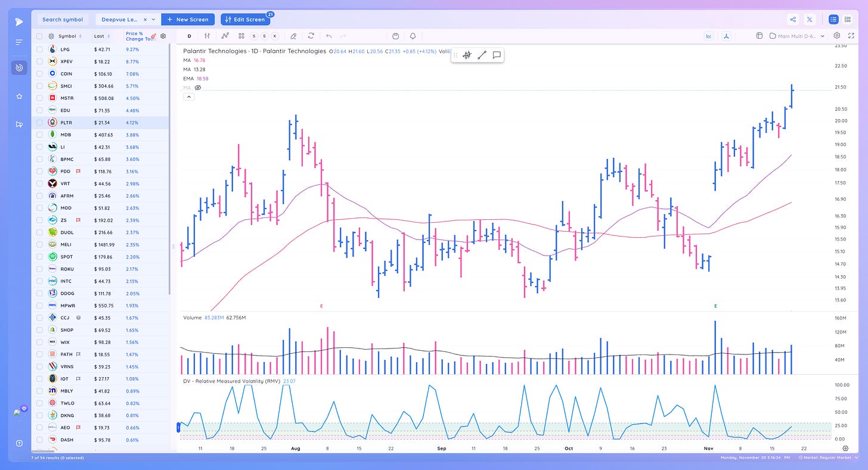This screenshot has width=868, height=470.
Task: Undo the last chart action
Action: [328, 36]
